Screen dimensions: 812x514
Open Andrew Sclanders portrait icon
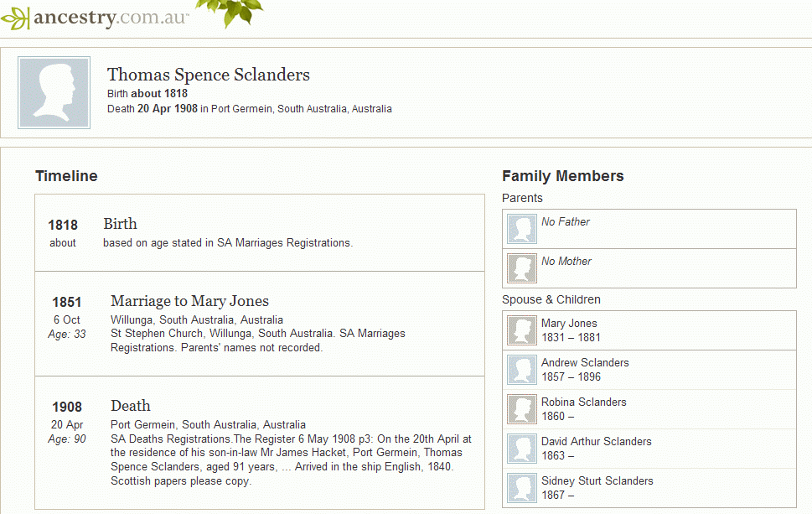[521, 370]
